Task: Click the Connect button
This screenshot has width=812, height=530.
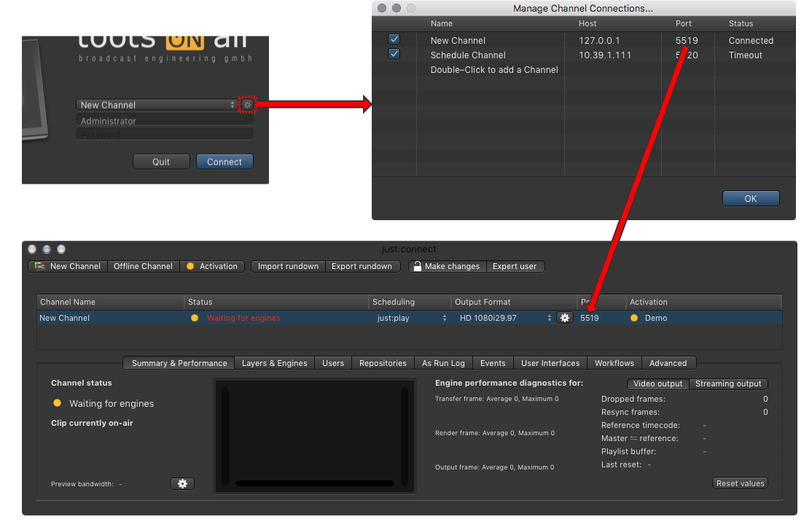Action: pyautogui.click(x=225, y=162)
